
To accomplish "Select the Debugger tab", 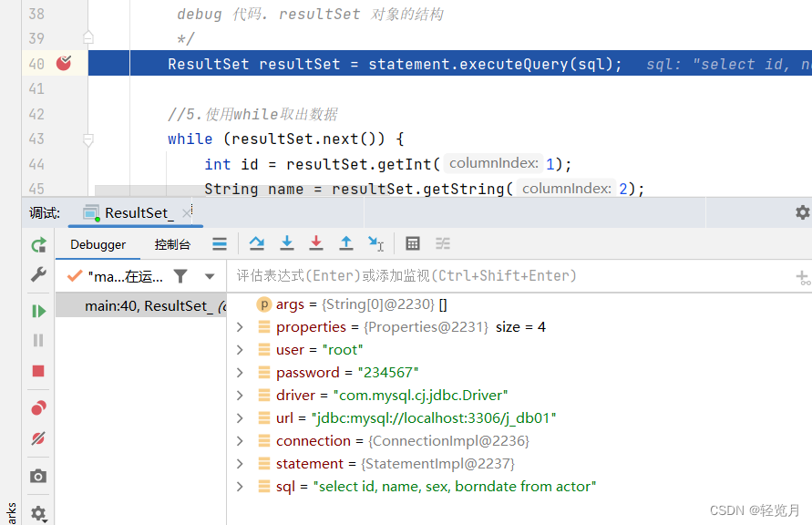I will coord(98,244).
